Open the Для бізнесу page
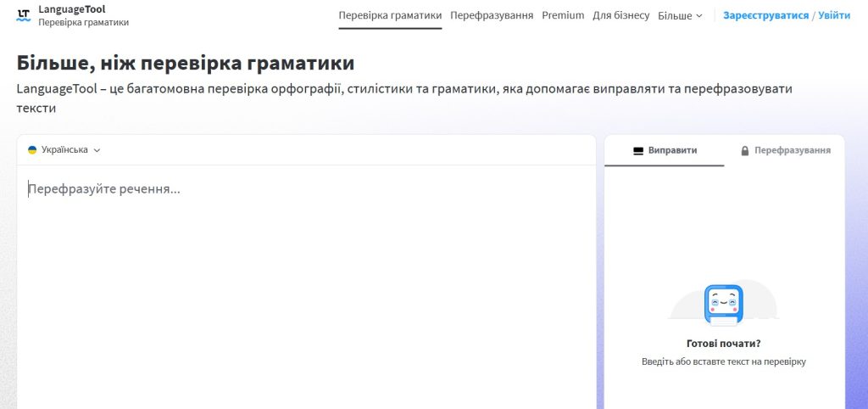The image size is (868, 409). [620, 15]
